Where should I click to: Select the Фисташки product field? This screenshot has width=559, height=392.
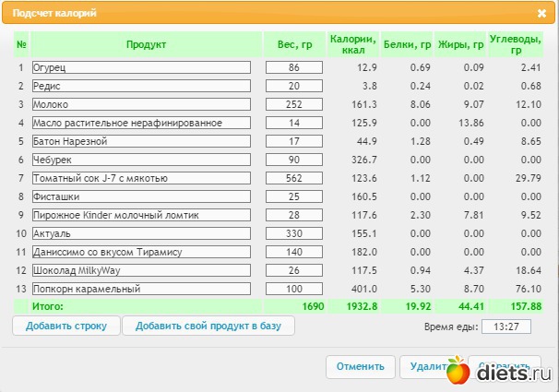click(141, 196)
